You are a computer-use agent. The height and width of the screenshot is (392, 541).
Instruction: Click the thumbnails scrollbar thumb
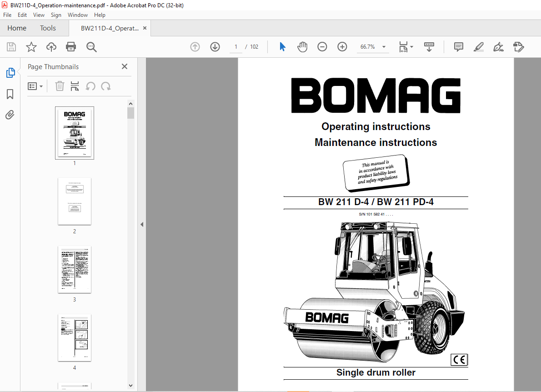[130, 113]
